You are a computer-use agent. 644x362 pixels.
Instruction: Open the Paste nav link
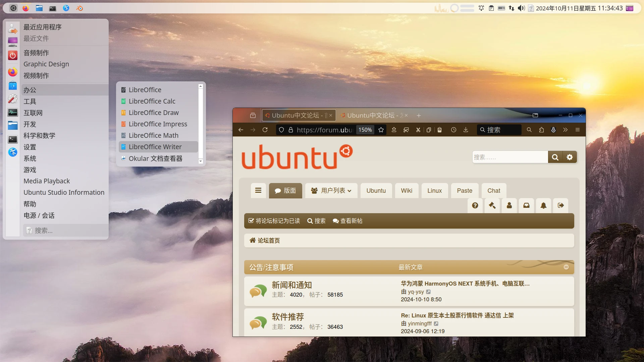pos(465,191)
